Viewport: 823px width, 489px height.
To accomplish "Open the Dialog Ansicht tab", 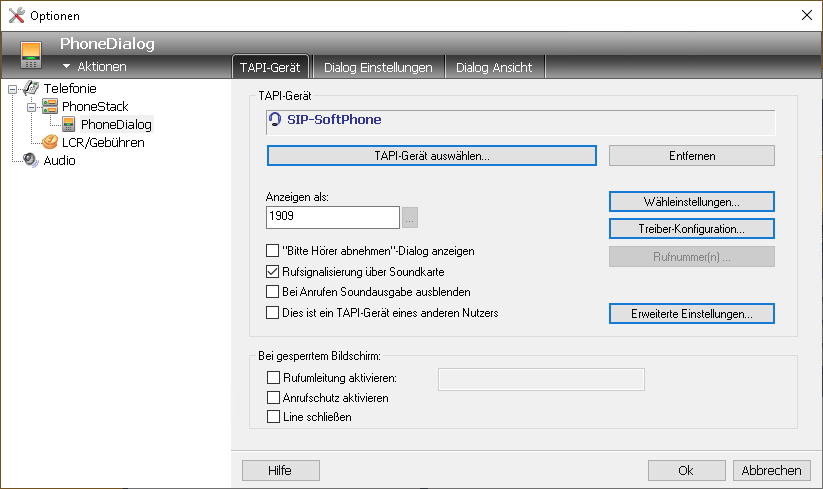I will (x=494, y=67).
